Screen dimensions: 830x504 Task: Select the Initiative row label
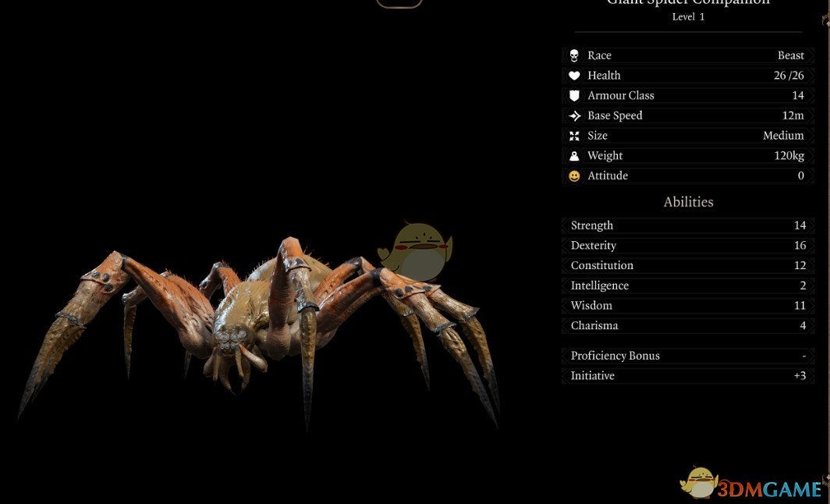592,376
